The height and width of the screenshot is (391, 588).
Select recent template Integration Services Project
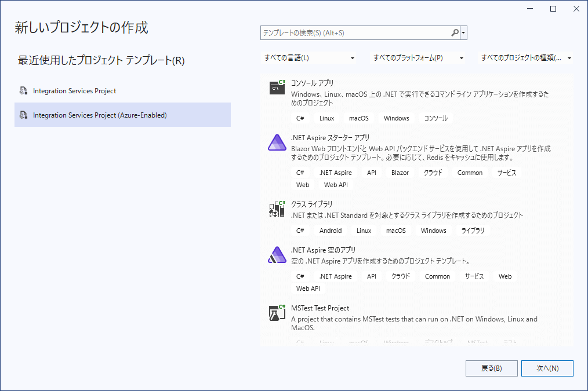pos(74,91)
